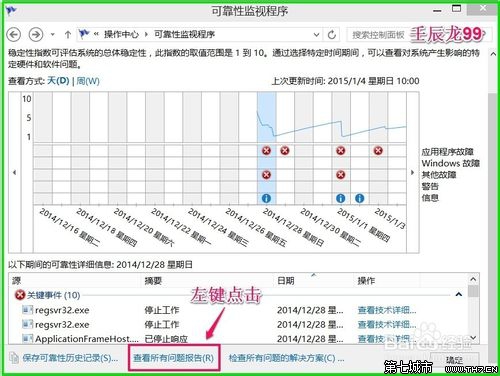
Task: Click second regsvr32.exe file icon
Action: pos(27,324)
